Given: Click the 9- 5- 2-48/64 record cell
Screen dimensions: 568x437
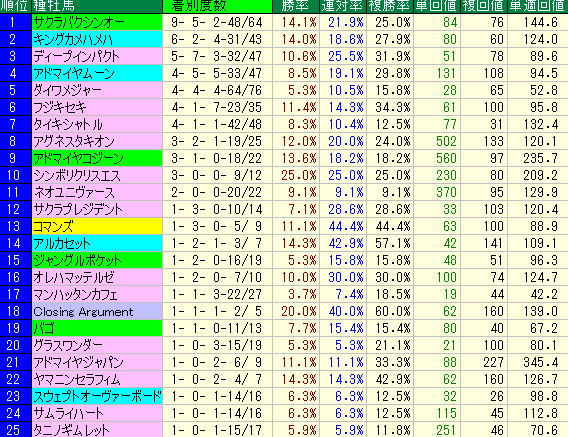Looking at the screenshot, I should [217, 22].
